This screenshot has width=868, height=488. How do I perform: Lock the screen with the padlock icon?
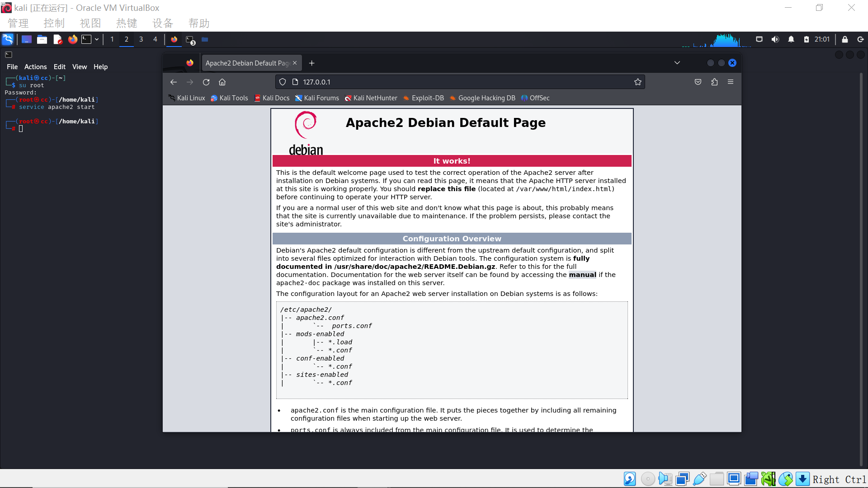click(x=844, y=39)
